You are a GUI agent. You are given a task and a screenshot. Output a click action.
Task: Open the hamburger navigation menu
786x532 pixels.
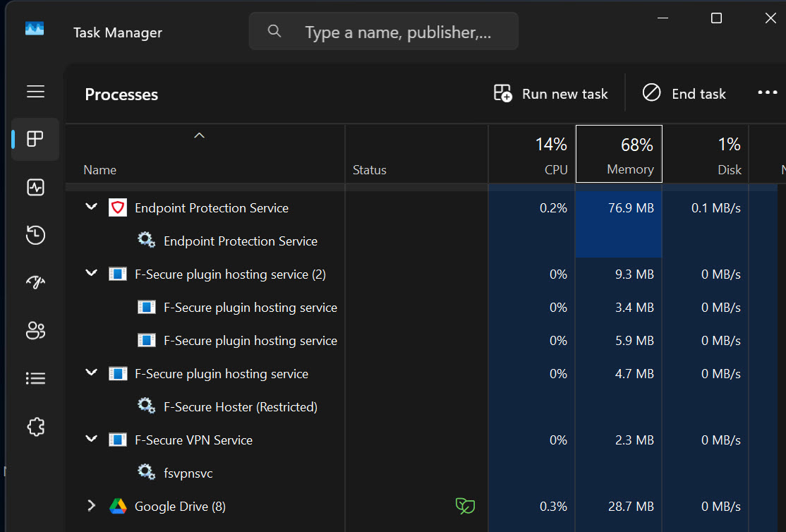coord(35,92)
